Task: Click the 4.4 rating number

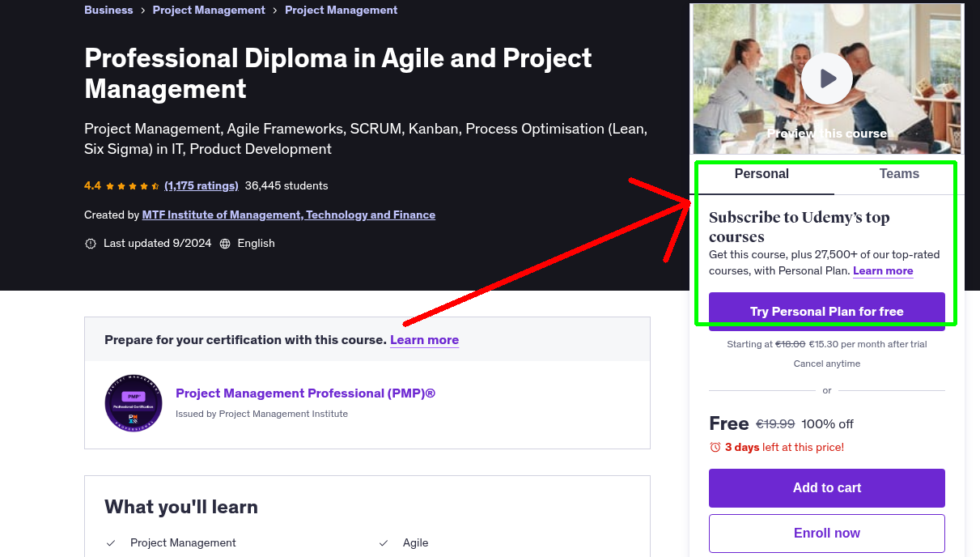Action: (92, 185)
